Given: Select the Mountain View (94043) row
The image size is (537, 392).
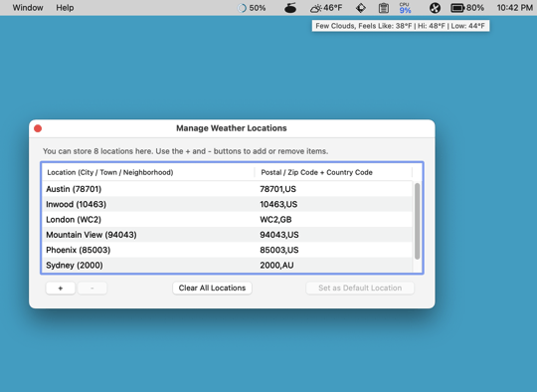Looking at the screenshot, I should point(227,235).
